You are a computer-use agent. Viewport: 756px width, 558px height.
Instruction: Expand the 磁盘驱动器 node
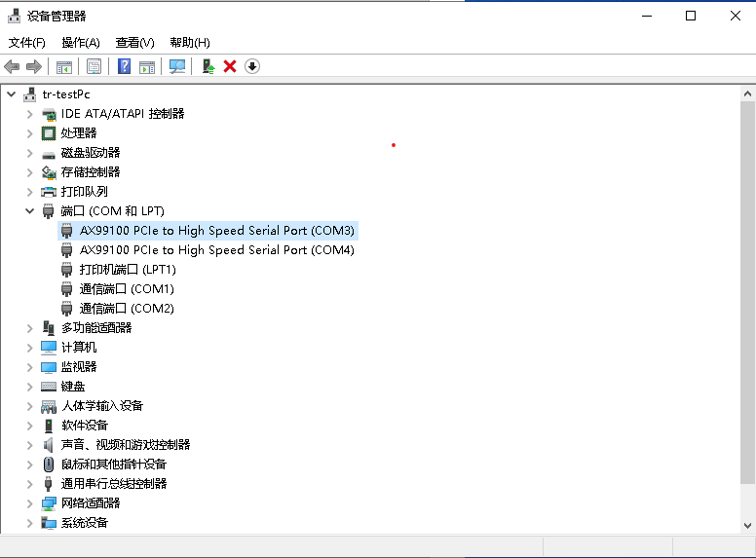point(30,153)
